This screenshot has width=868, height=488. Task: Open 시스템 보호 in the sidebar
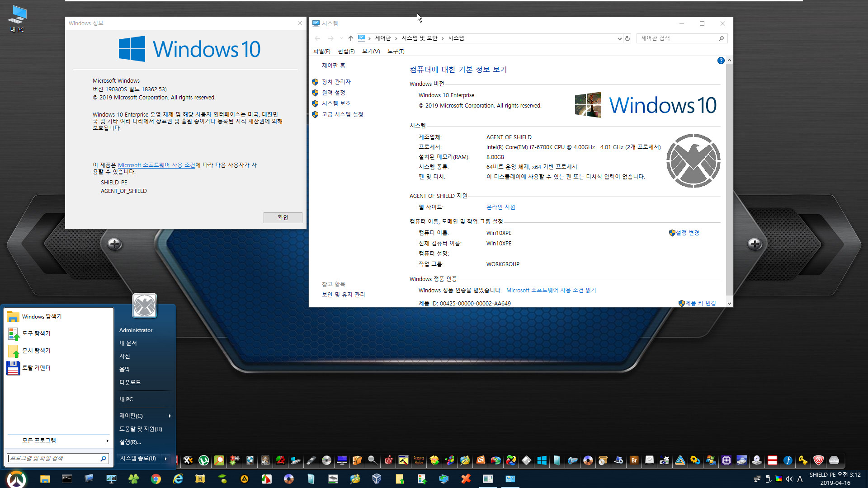coord(336,103)
